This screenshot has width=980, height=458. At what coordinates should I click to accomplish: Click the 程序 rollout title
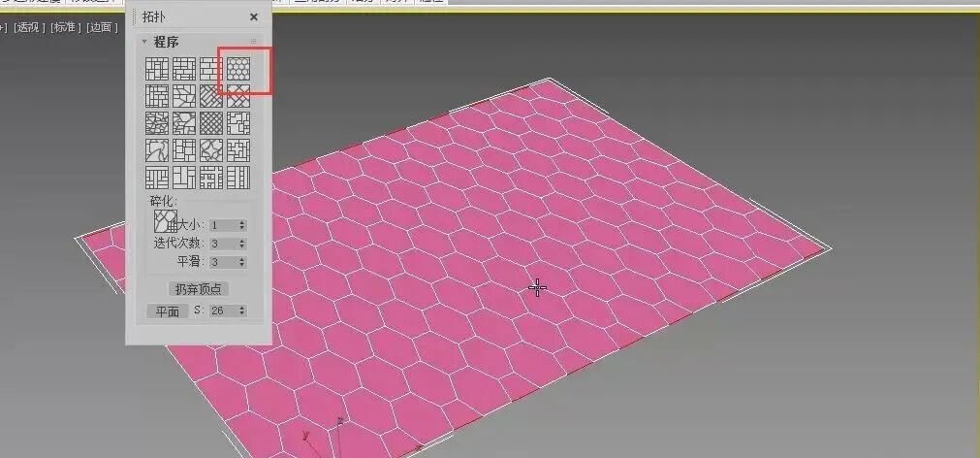point(167,42)
